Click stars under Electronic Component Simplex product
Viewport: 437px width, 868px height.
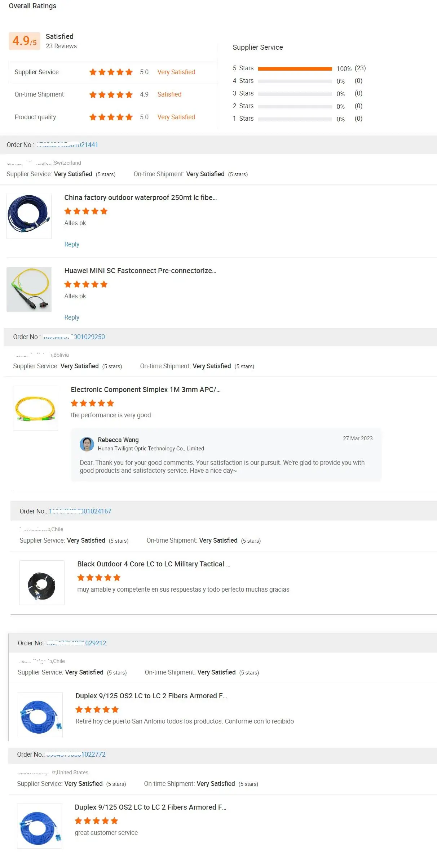coord(92,403)
